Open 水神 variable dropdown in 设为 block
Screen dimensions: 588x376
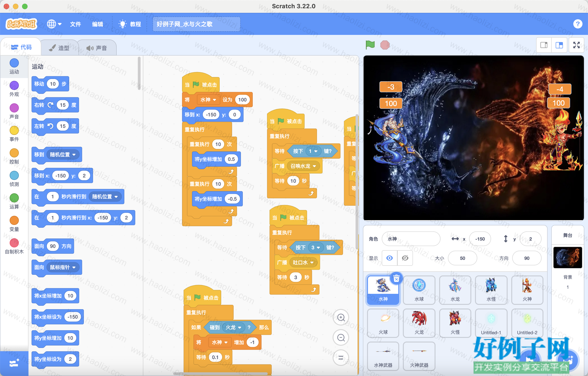(208, 100)
